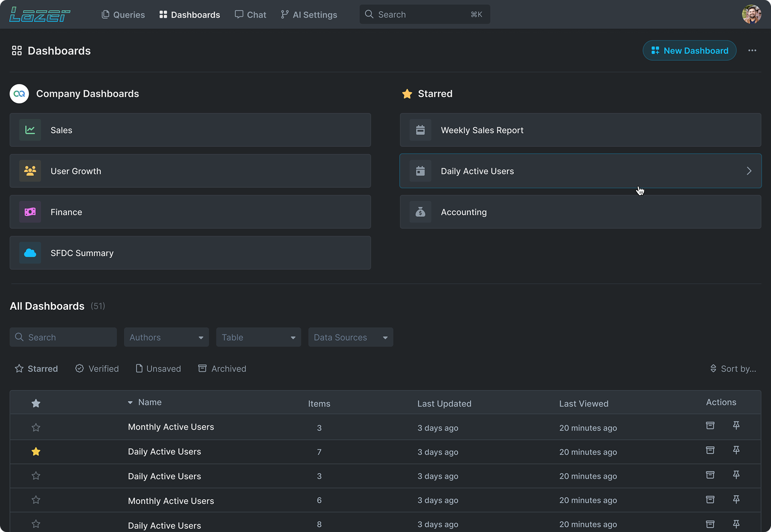The width and height of the screenshot is (771, 532).
Task: Click the SFDC Summary cloud icon
Action: coord(30,253)
